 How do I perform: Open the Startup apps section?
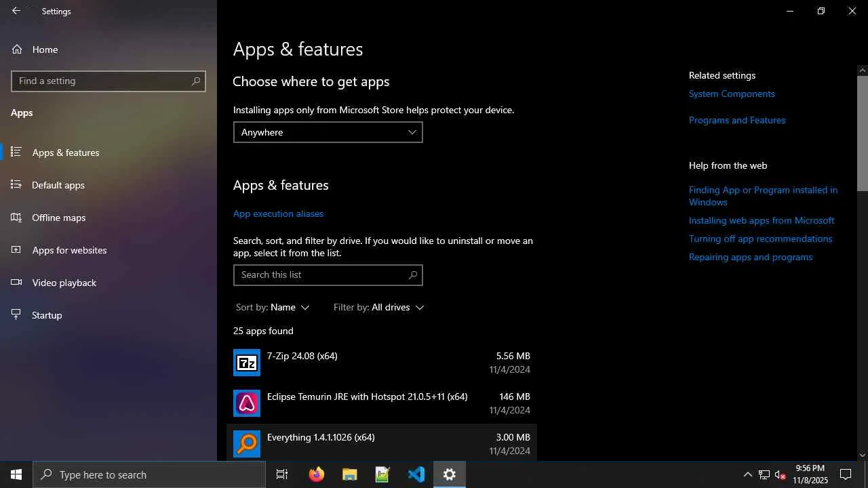(108, 315)
